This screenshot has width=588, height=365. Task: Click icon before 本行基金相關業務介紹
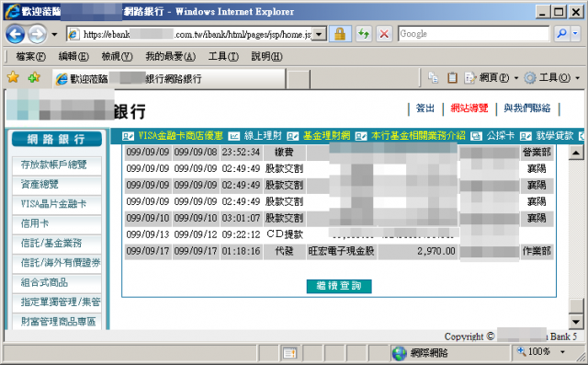click(361, 136)
